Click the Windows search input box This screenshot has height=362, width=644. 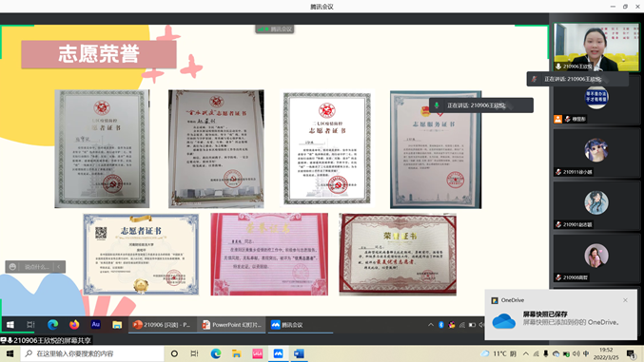point(92,353)
